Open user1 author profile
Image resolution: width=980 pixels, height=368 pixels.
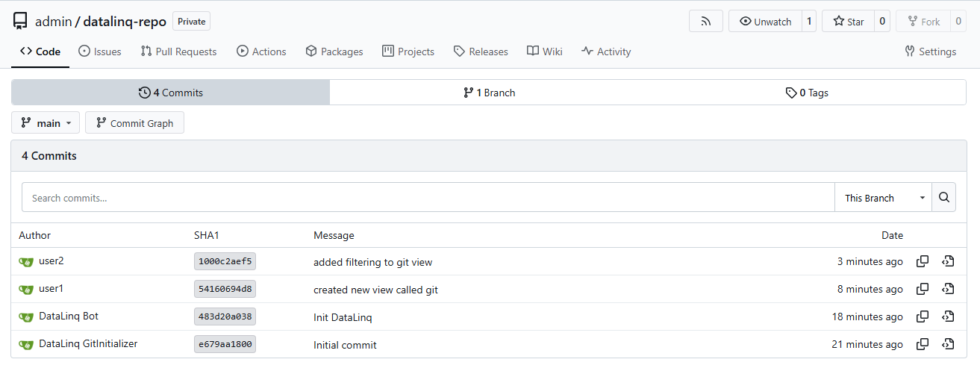pos(52,288)
